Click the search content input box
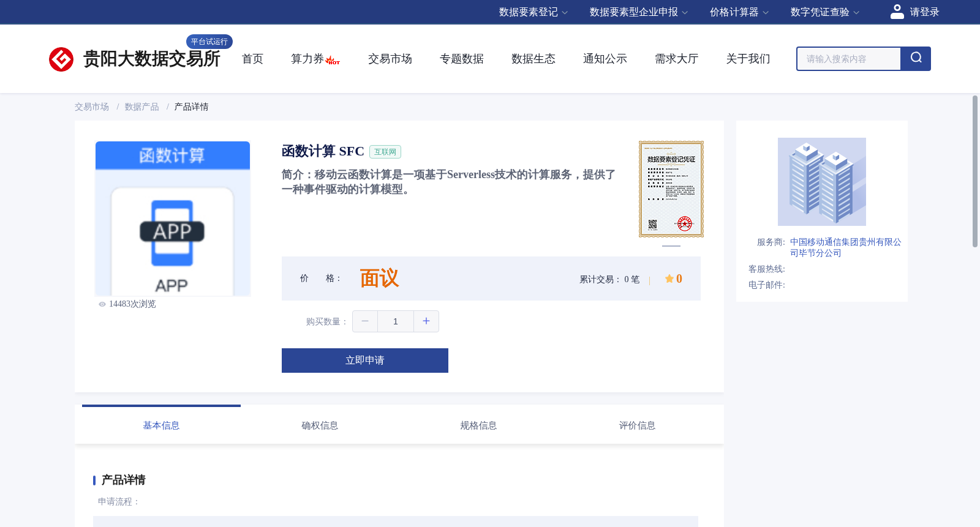 [849, 59]
